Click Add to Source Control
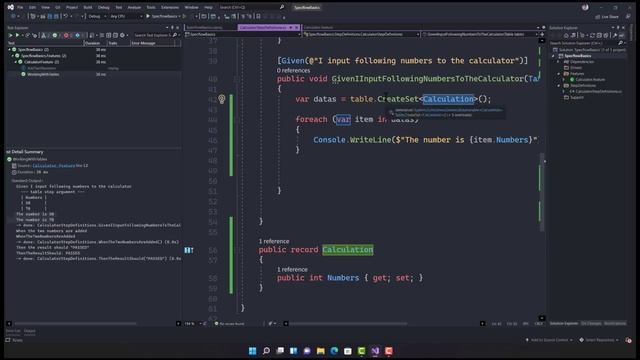This screenshot has height=360, width=640. 549,340
